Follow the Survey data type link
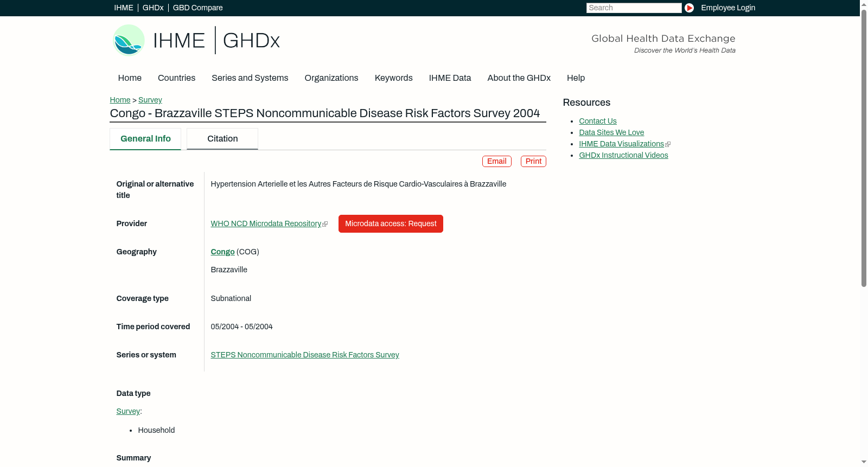Screen dimensions: 868x467 click(128, 412)
